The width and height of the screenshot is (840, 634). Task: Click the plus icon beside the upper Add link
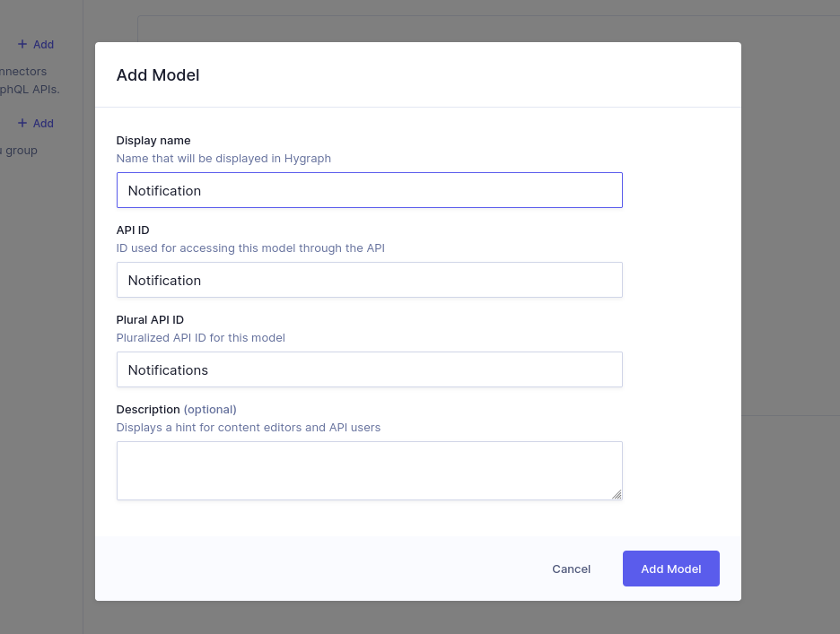pyautogui.click(x=21, y=44)
